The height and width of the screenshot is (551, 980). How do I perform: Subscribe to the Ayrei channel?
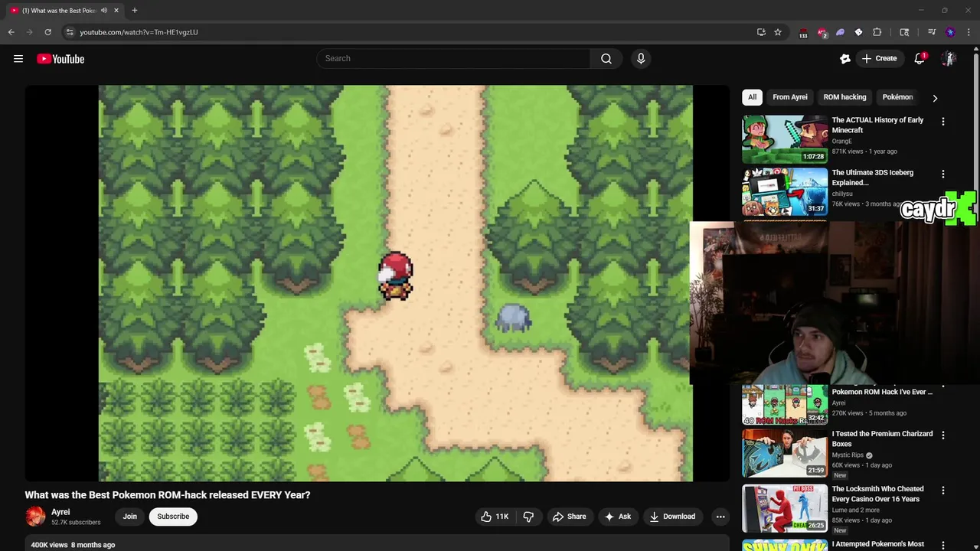[173, 517]
